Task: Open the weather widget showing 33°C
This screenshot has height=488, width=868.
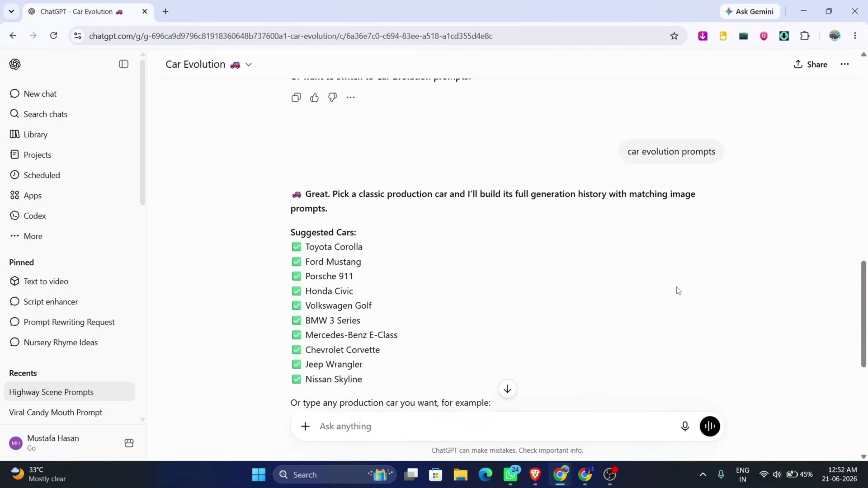Action: (x=38, y=474)
